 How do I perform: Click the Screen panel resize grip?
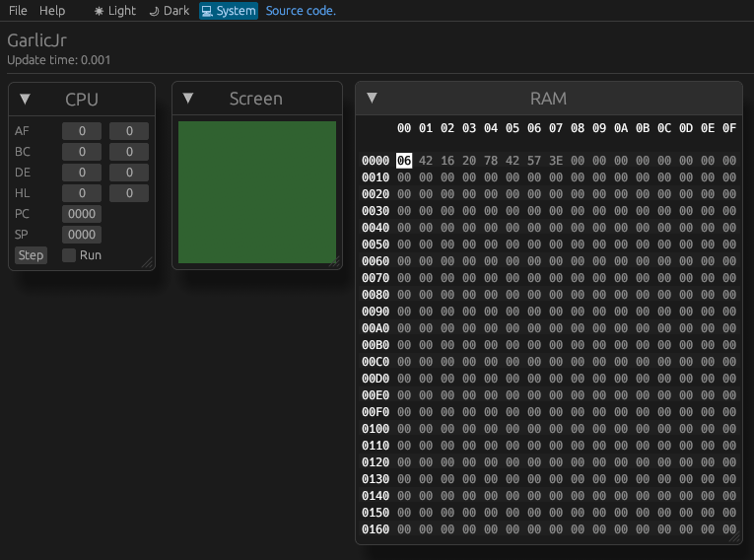[x=335, y=261]
